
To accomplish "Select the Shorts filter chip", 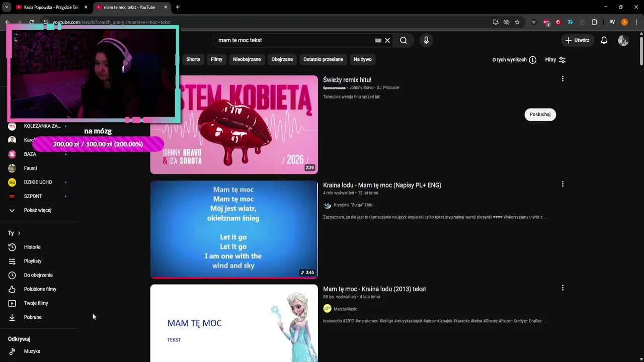I will coord(193,59).
